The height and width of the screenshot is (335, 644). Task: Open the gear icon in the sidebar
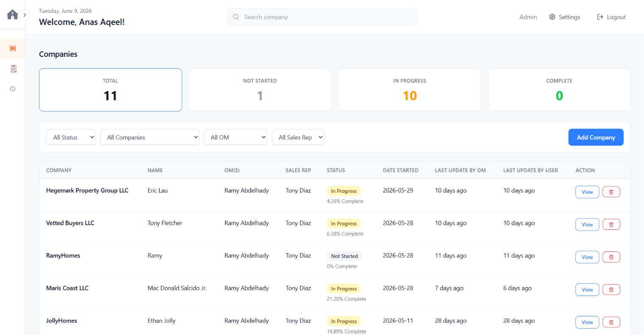[x=13, y=89]
